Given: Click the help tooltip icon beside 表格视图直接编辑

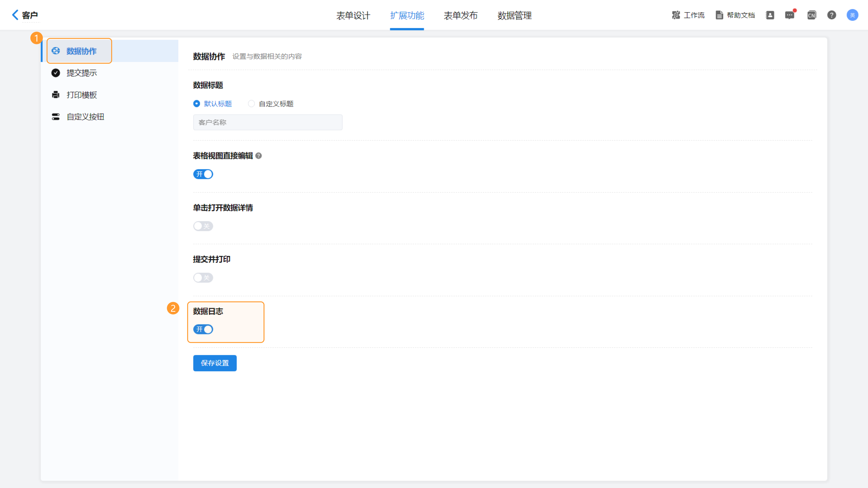Looking at the screenshot, I should (258, 156).
